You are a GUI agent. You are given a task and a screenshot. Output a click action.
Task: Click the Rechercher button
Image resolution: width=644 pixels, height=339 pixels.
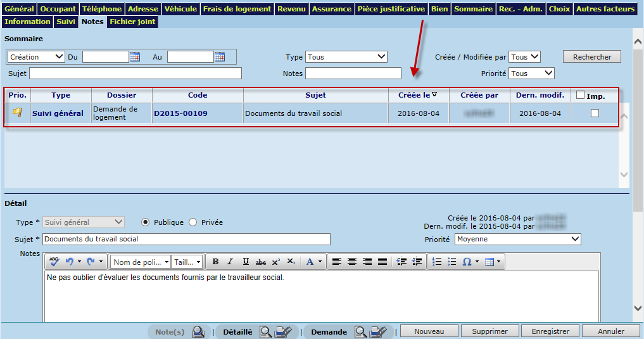click(x=591, y=57)
